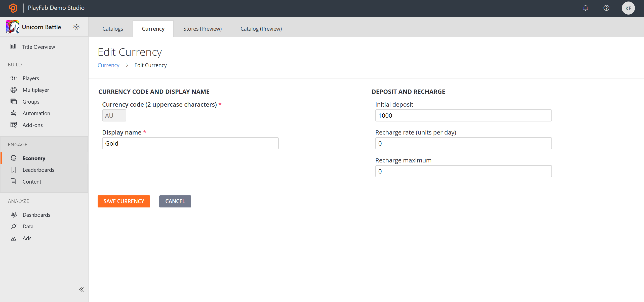The height and width of the screenshot is (302, 644).
Task: Click the Leaderboards sidebar icon
Action: tap(14, 169)
